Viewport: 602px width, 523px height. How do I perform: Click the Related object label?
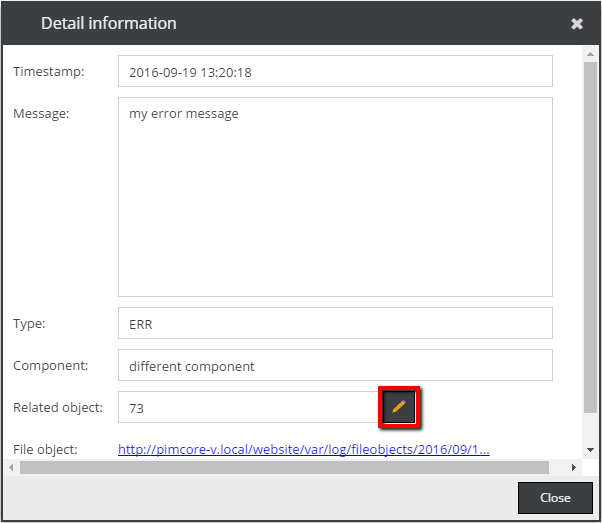(58, 407)
